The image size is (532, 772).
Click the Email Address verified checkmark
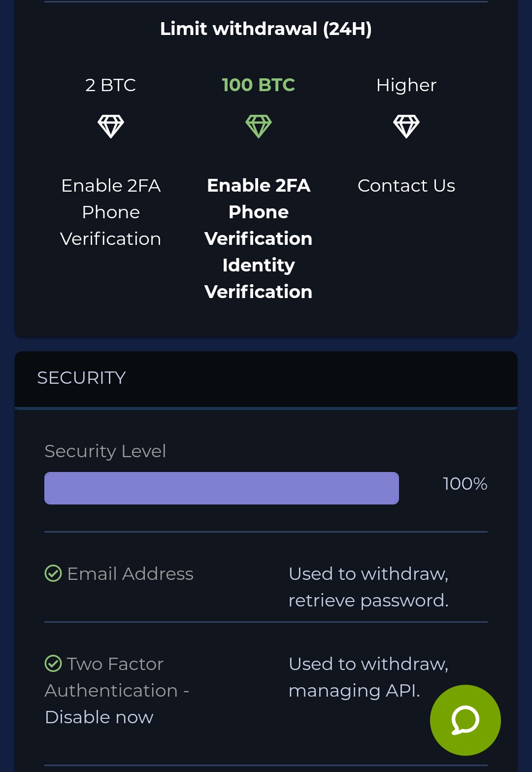point(53,573)
